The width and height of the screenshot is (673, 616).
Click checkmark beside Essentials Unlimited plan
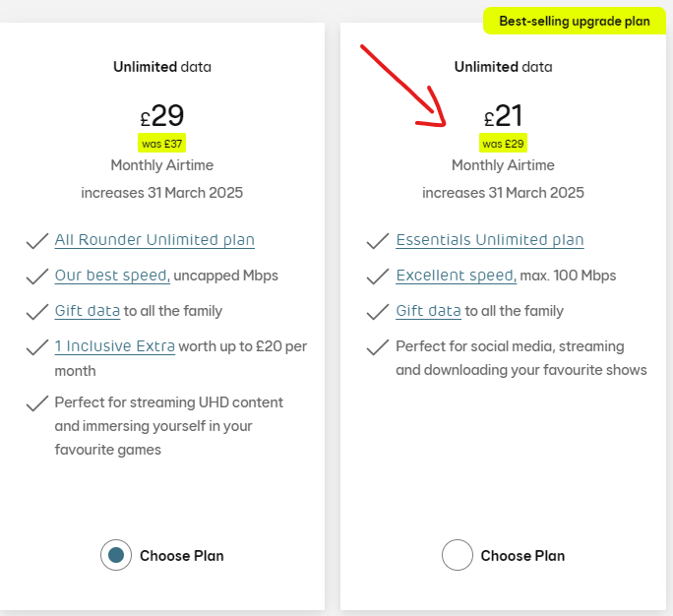(x=378, y=241)
